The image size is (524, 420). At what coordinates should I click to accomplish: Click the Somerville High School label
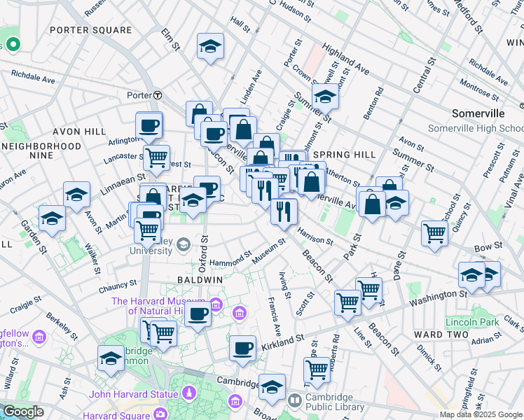[476, 128]
